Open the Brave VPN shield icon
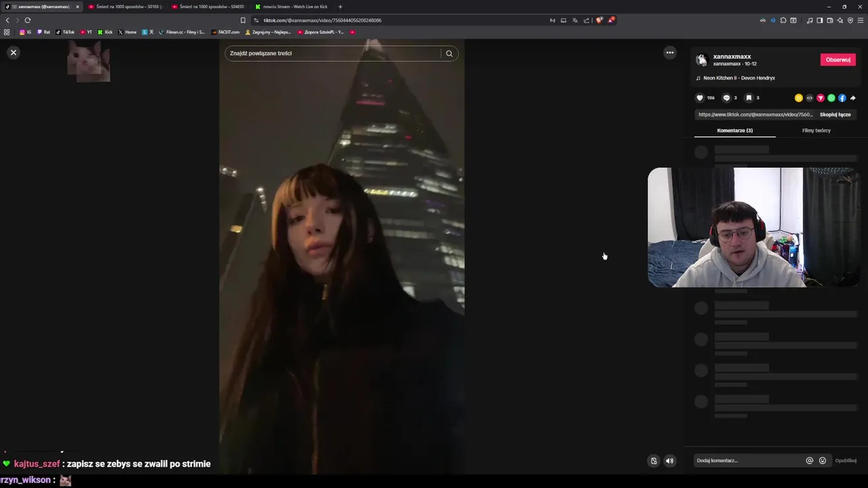 850,20
